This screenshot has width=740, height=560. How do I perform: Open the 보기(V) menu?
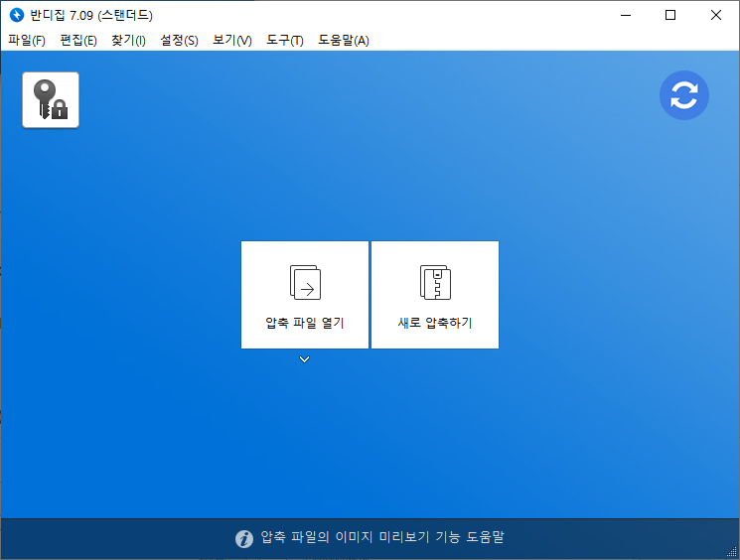pos(232,41)
